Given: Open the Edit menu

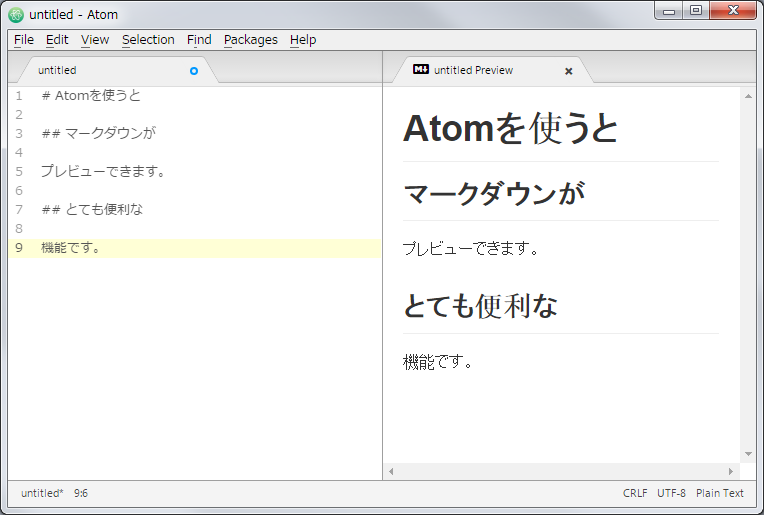Looking at the screenshot, I should [57, 40].
